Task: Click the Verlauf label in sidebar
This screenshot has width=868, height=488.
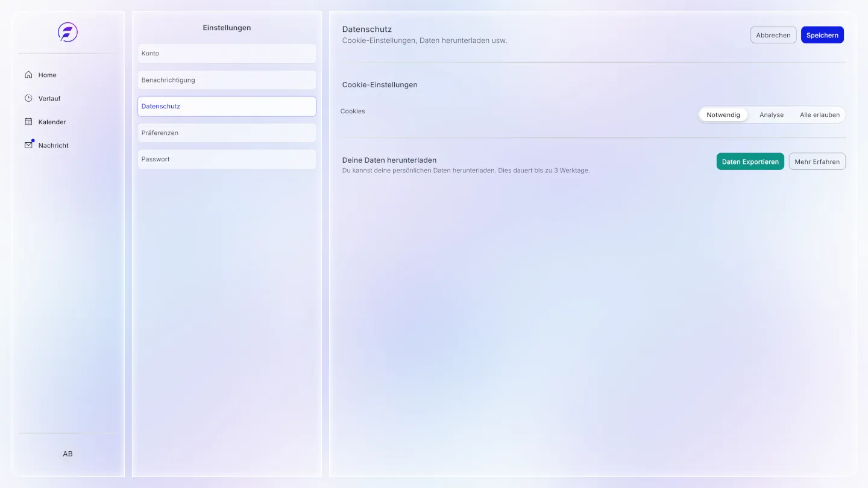Action: pyautogui.click(x=49, y=99)
